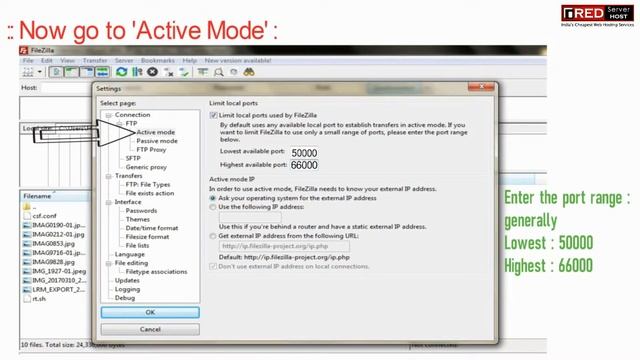Select 'Get external IP address from URL' radio
The image size is (640, 360).
(213, 236)
